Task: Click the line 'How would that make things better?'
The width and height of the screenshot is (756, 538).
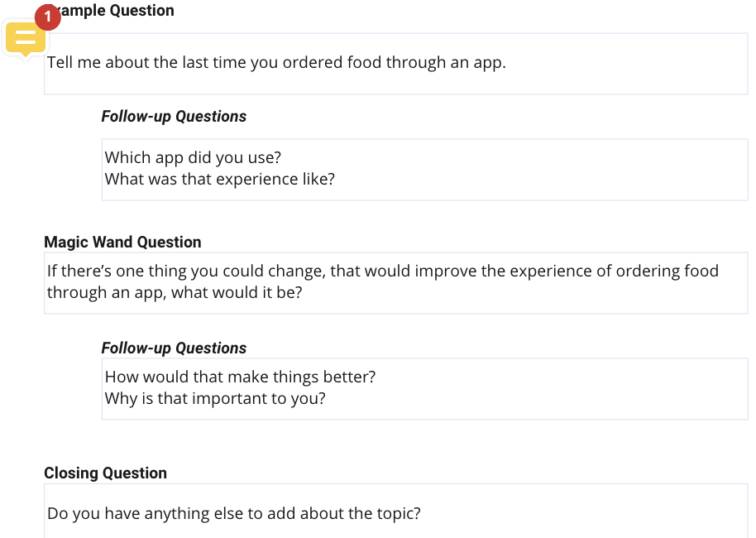Action: [x=240, y=377]
